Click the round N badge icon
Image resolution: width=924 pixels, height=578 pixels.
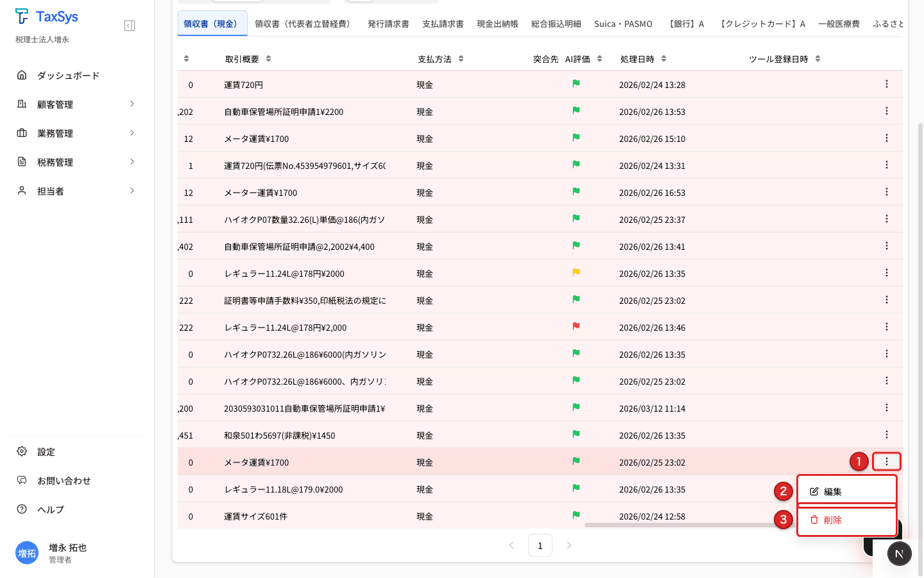pos(899,554)
